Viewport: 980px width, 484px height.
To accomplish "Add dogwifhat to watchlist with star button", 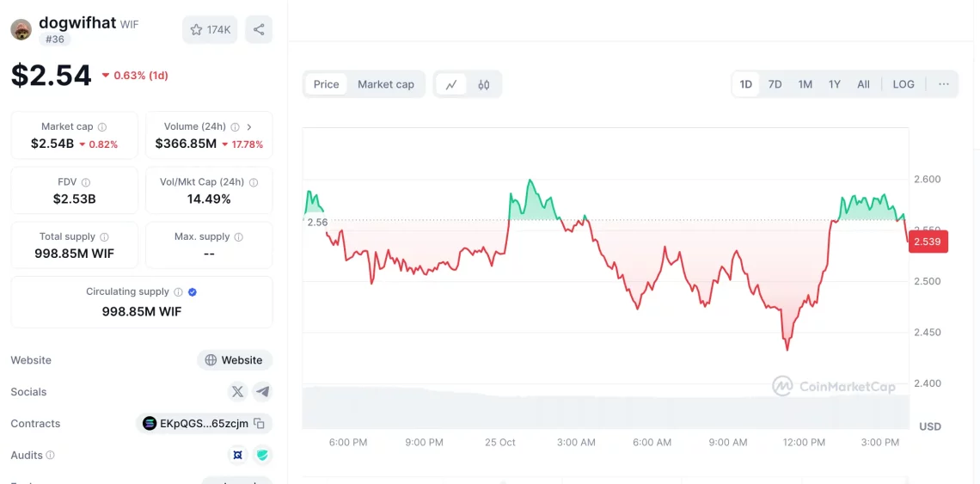I will click(x=210, y=30).
